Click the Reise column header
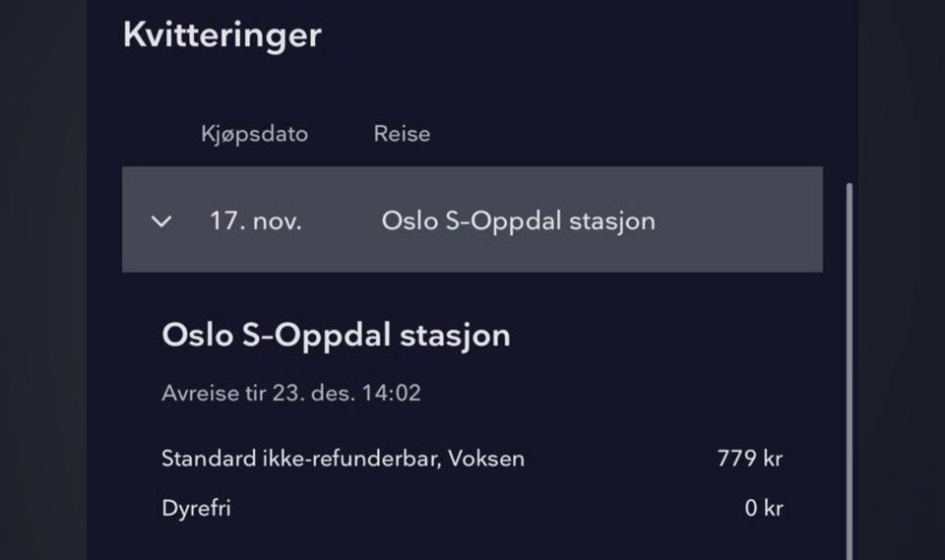945x560 pixels. [x=402, y=134]
